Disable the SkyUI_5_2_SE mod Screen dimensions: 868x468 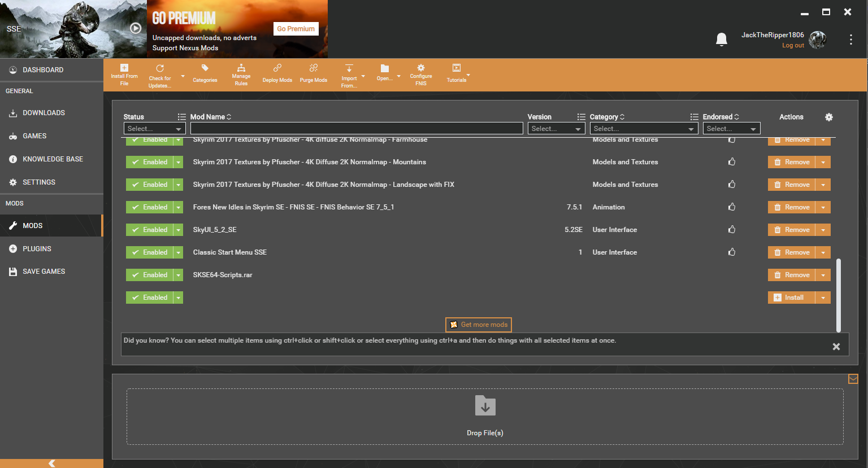pyautogui.click(x=150, y=230)
